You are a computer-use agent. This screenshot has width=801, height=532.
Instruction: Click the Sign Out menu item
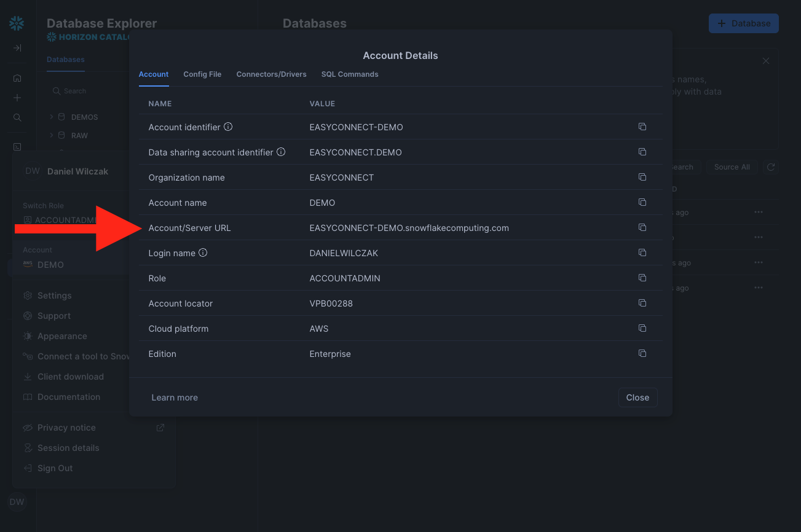(x=55, y=468)
